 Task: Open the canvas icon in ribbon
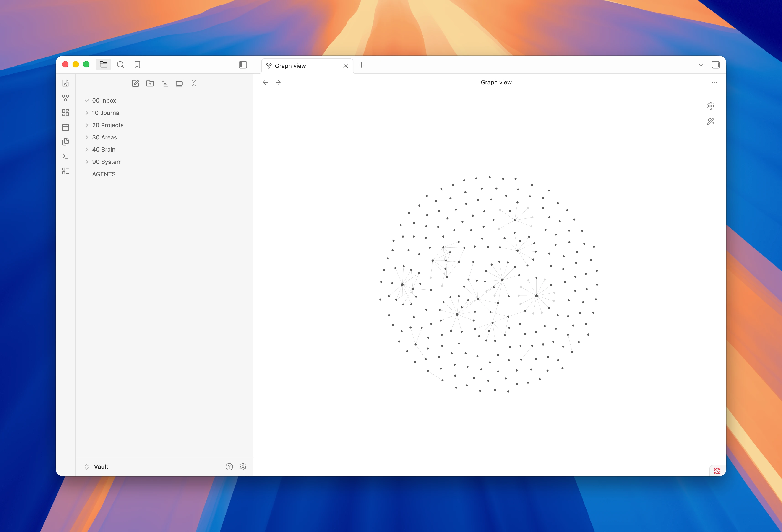[66, 113]
